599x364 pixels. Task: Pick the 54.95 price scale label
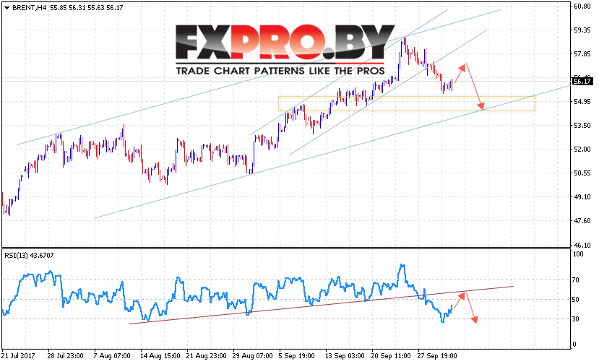click(582, 102)
